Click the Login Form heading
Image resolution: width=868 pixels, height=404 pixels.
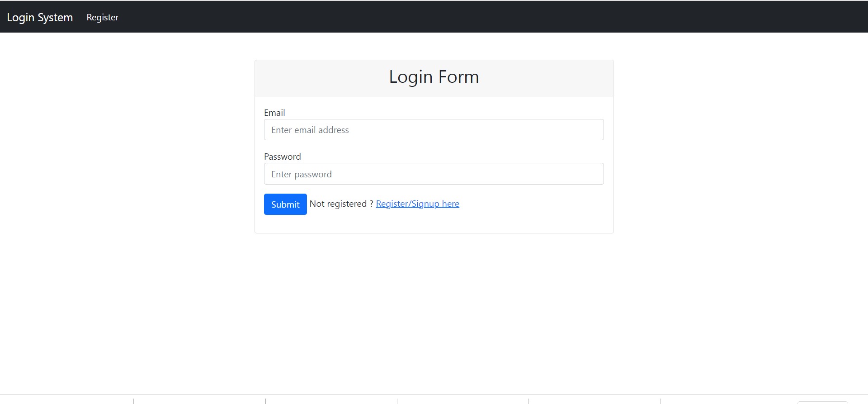click(x=433, y=77)
